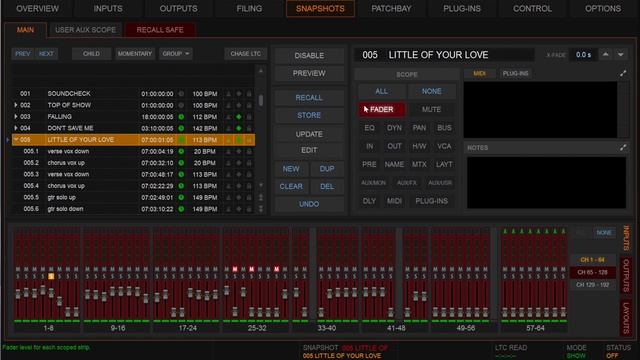Click the first fader handle in bank 57-64

point(505,312)
